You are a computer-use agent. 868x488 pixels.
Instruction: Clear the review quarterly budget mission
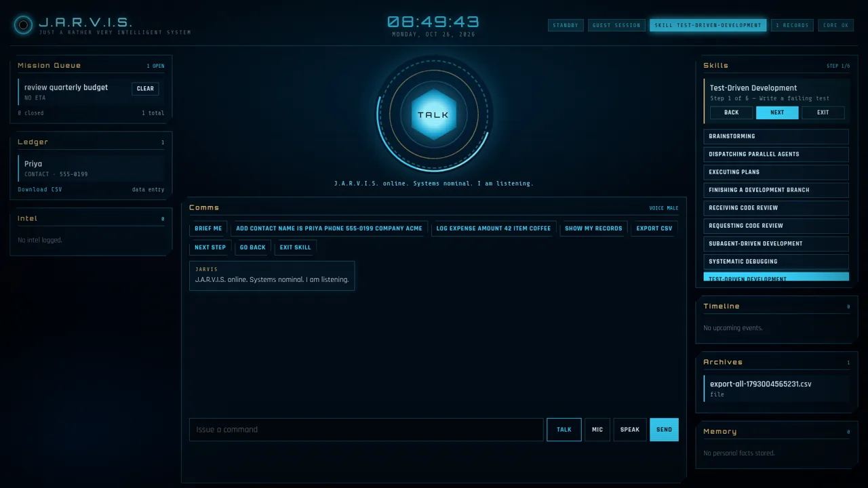tap(145, 89)
